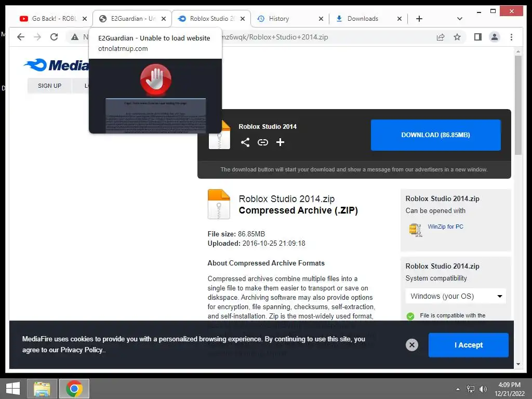Accept cookies with I Accept button
The height and width of the screenshot is (399, 532).
(x=468, y=345)
